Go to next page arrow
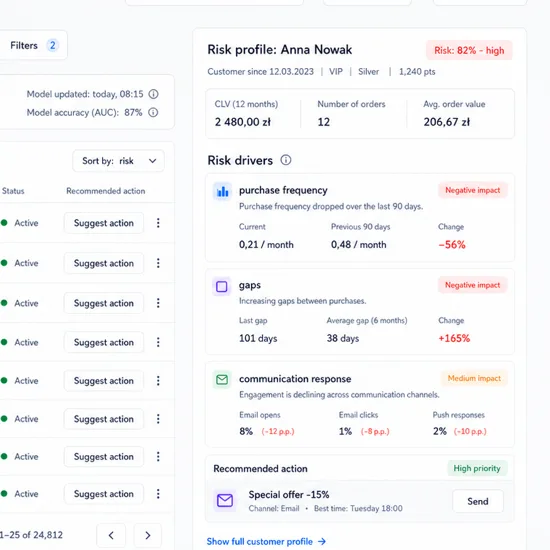The width and height of the screenshot is (550, 550). point(148,535)
